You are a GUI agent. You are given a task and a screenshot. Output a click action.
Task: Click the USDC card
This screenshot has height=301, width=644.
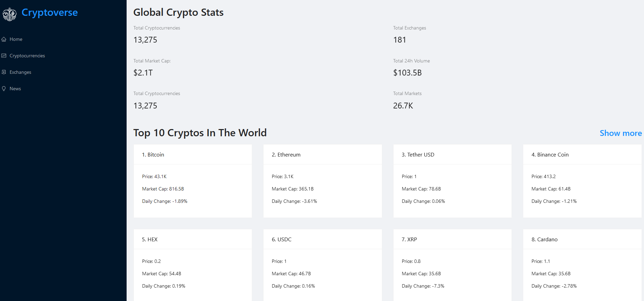click(322, 266)
